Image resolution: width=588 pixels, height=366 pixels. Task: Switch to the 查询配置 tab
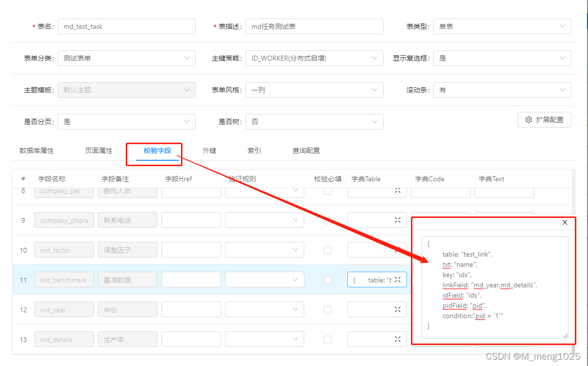tap(306, 151)
